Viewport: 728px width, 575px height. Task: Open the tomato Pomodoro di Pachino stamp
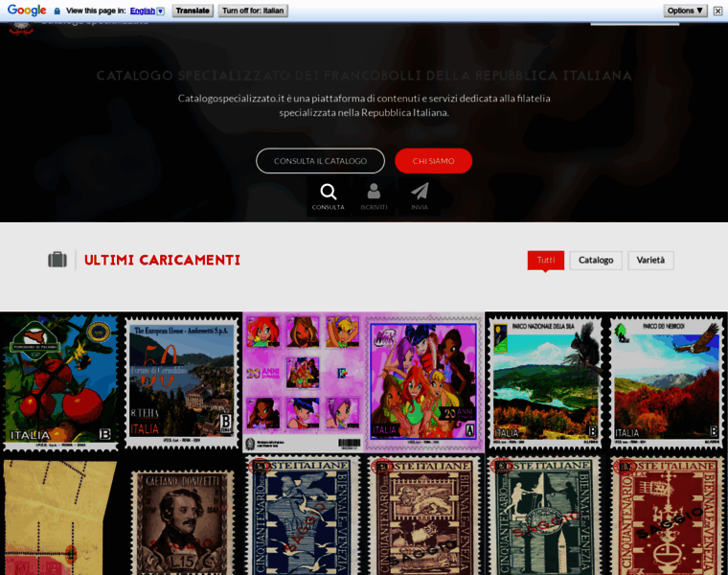click(60, 381)
